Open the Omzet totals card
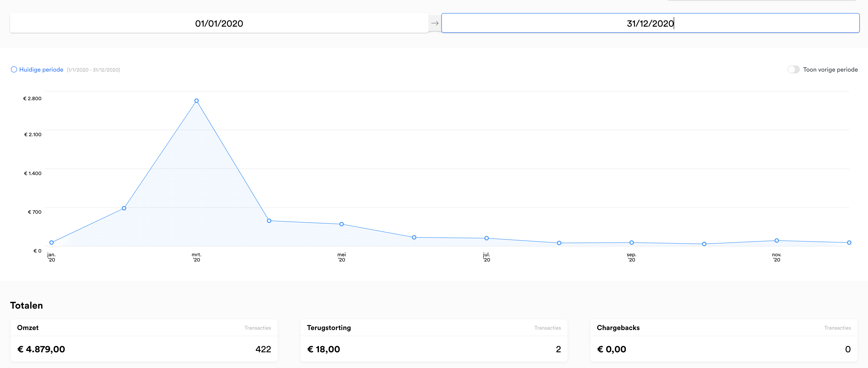 (144, 340)
